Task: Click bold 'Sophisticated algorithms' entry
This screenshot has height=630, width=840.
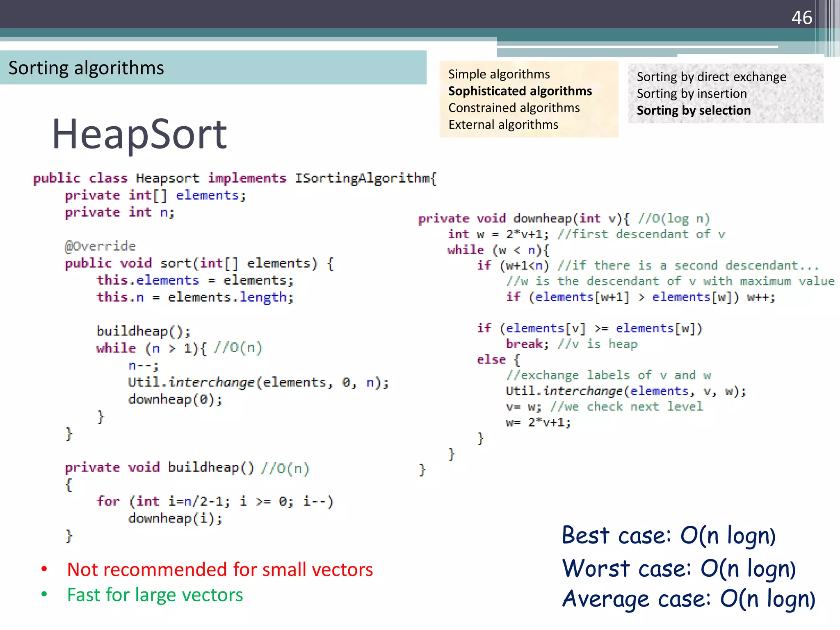Action: click(520, 91)
